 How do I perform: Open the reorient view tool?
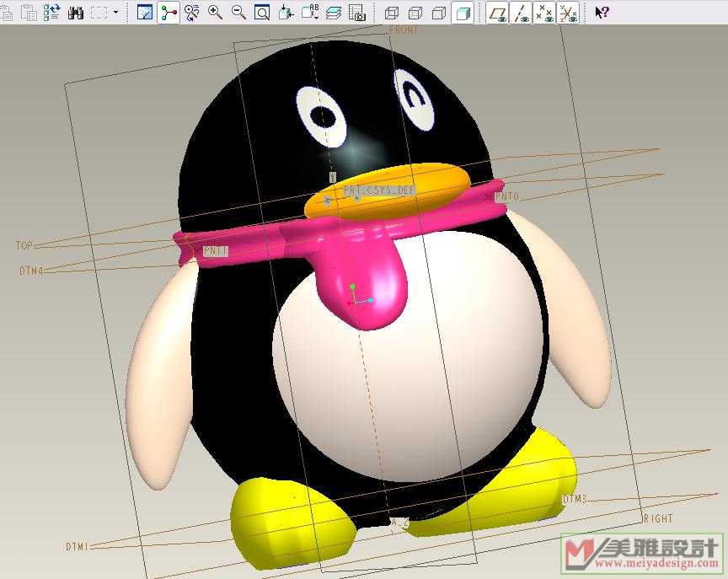286,13
